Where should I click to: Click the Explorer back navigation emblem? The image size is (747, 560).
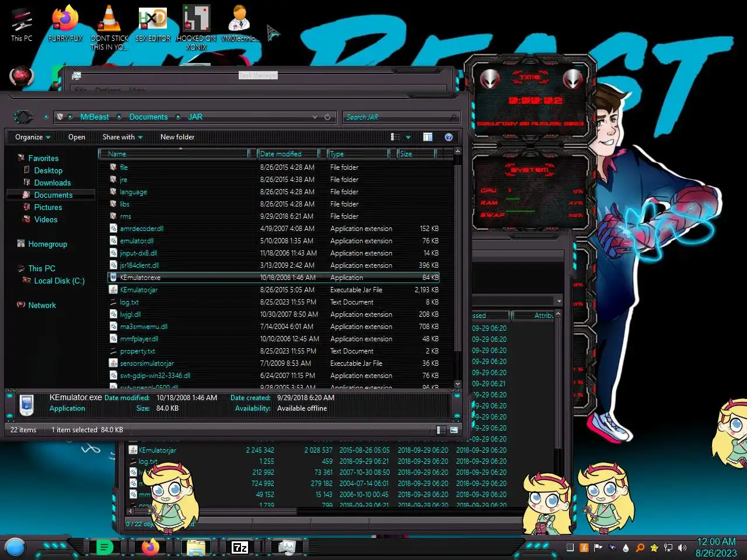[x=23, y=117]
